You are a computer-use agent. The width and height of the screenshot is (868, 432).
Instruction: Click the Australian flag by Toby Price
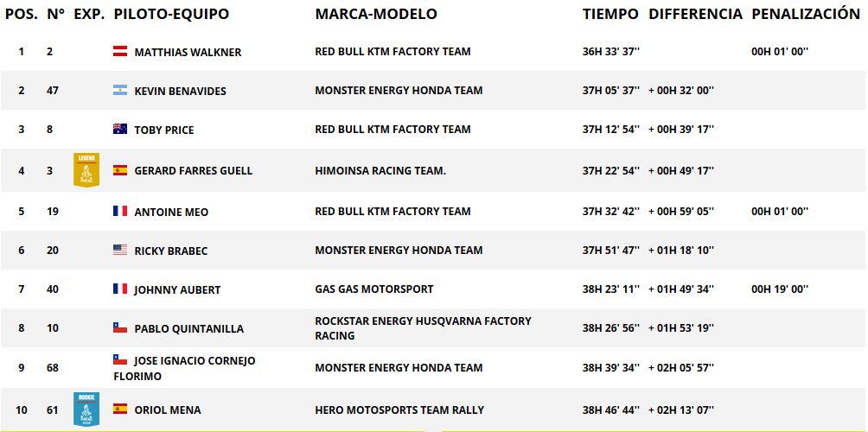click(120, 129)
